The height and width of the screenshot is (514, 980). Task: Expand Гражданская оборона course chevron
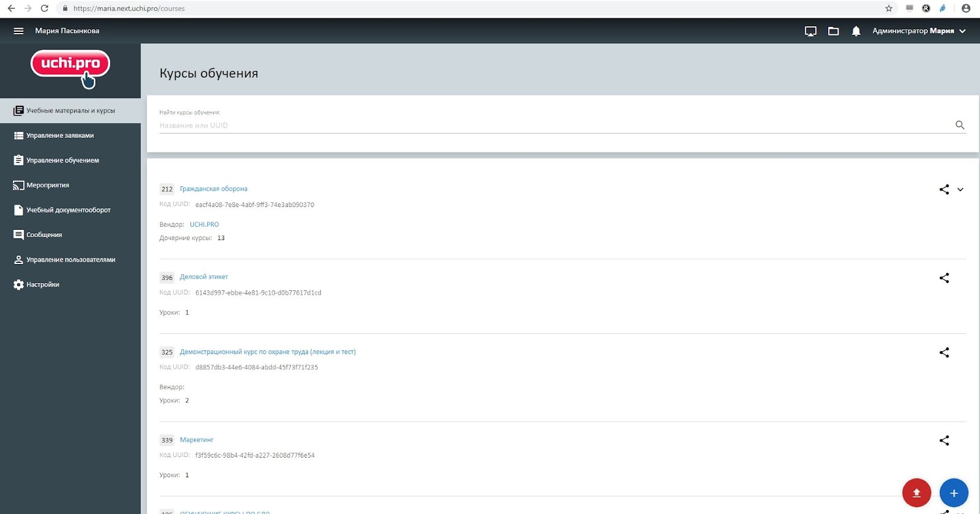point(960,189)
